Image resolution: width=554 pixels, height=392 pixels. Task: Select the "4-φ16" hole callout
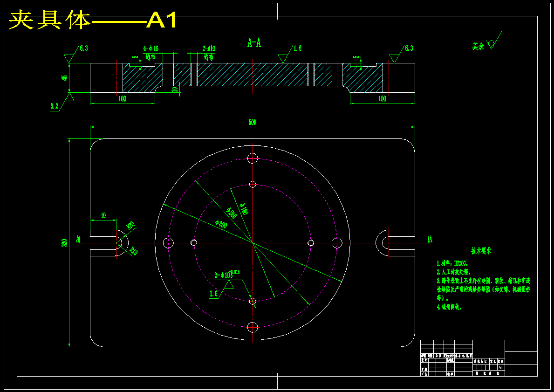coord(150,48)
